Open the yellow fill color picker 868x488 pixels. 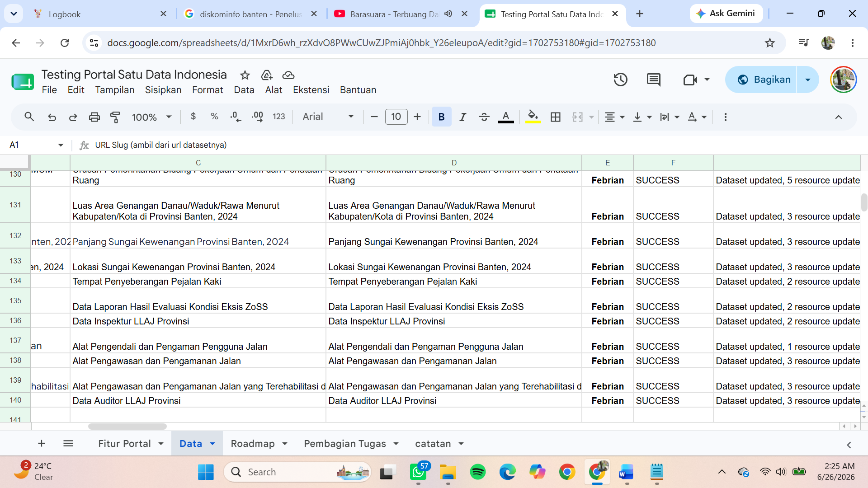tap(533, 117)
